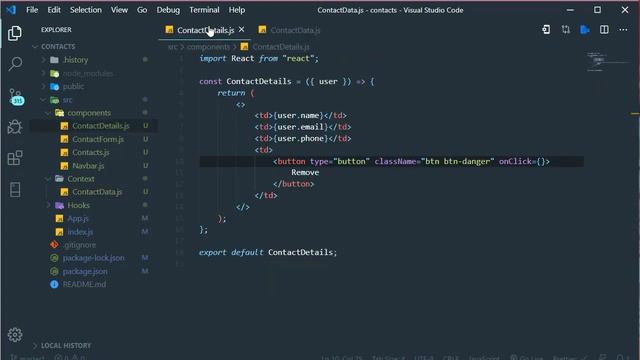Screen dimensions: 640x360
Task: Click the EXPLORER panel title
Action: (x=56, y=30)
